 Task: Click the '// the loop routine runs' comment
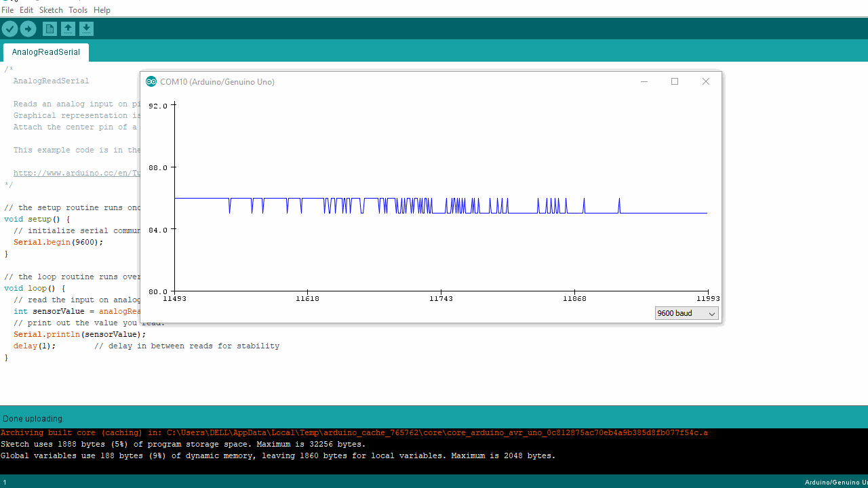(72, 277)
